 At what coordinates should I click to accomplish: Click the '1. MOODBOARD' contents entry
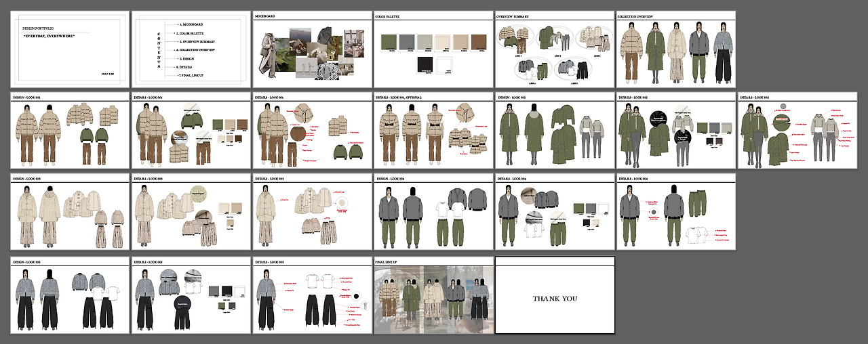pyautogui.click(x=191, y=24)
